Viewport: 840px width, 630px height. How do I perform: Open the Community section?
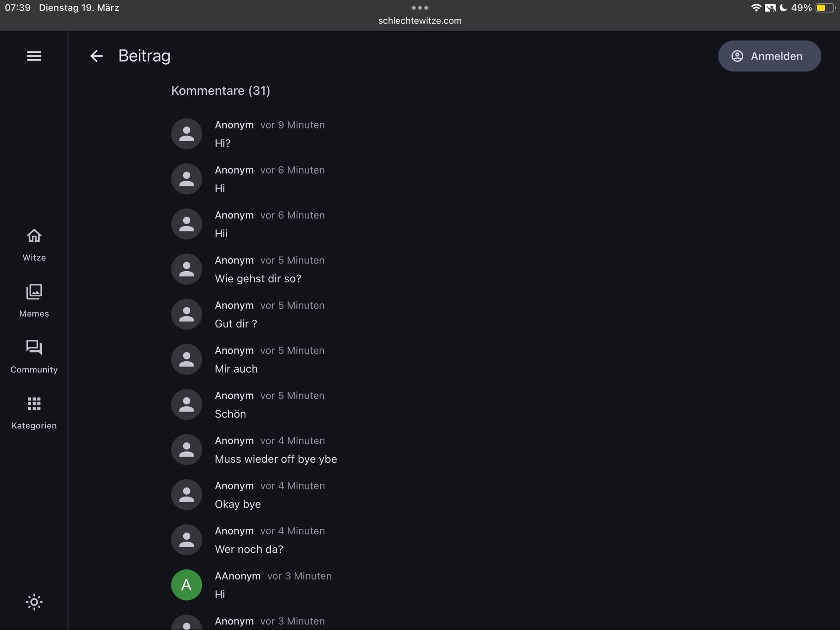point(34,357)
